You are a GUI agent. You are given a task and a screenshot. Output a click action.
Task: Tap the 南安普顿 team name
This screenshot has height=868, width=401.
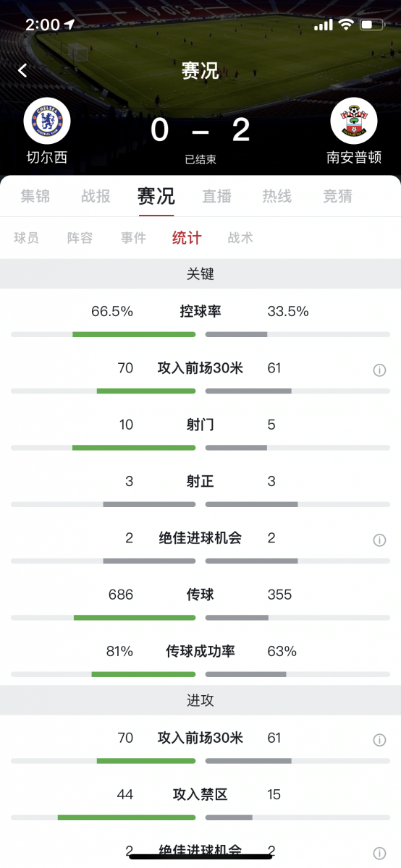pyautogui.click(x=354, y=157)
